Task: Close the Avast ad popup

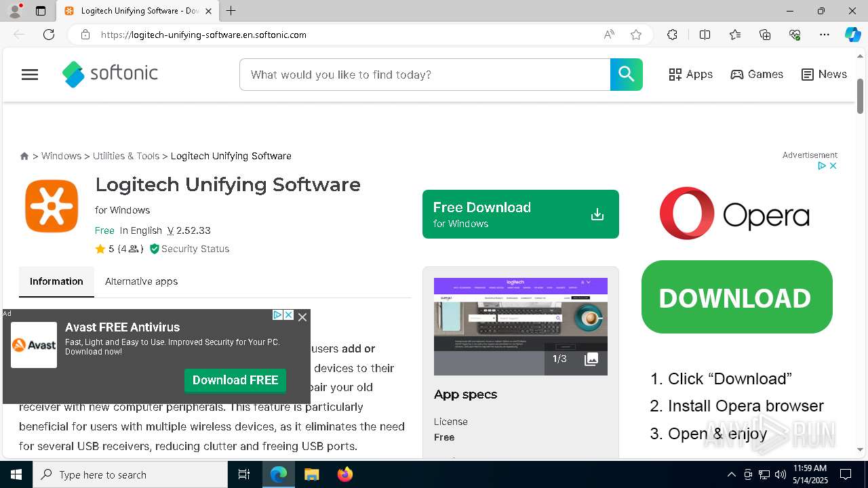Action: tap(302, 317)
